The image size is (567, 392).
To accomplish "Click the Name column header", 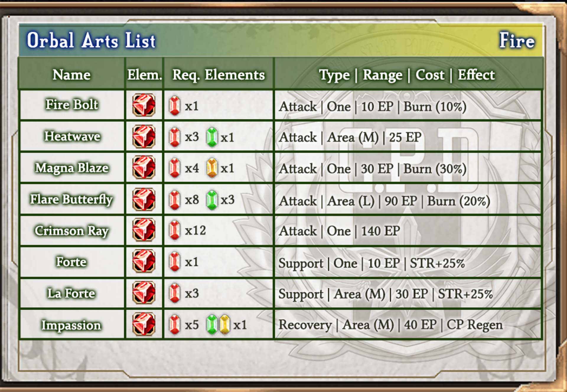I will point(71,74).
